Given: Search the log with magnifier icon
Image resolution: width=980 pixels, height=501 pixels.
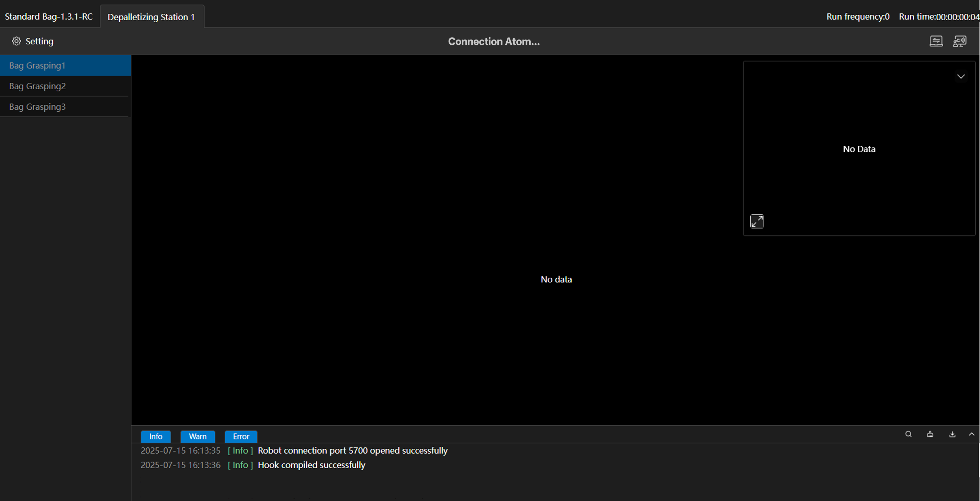Looking at the screenshot, I should tap(908, 434).
